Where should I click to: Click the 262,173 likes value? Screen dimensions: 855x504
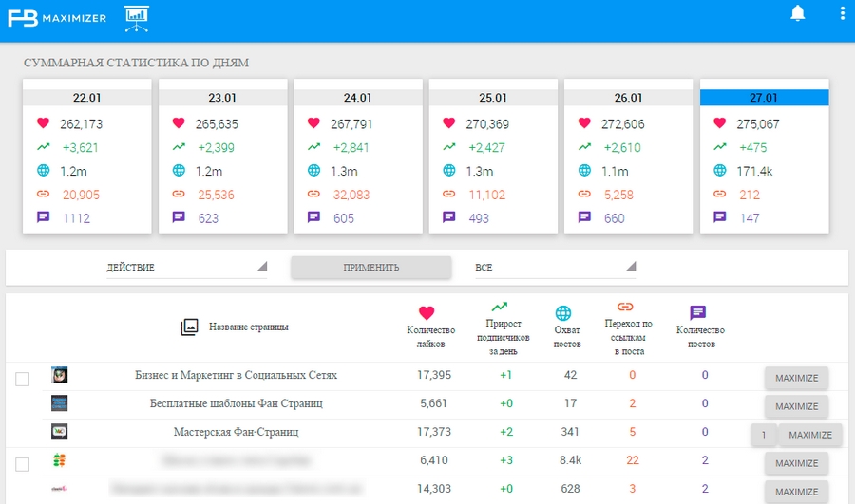[82, 124]
